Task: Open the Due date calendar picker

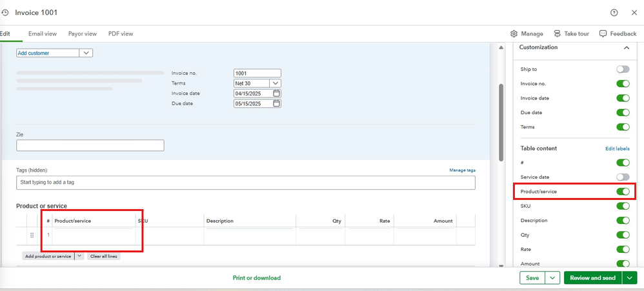Action: 276,103
